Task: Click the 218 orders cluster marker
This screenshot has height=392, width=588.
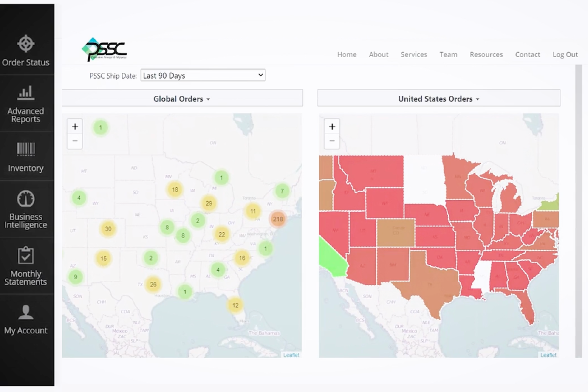Action: click(x=278, y=219)
